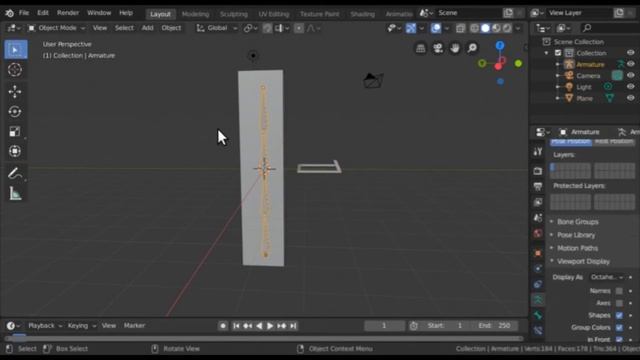Open the Global orientation dropdown
Screen dimensions: 640x360
pos(217,28)
